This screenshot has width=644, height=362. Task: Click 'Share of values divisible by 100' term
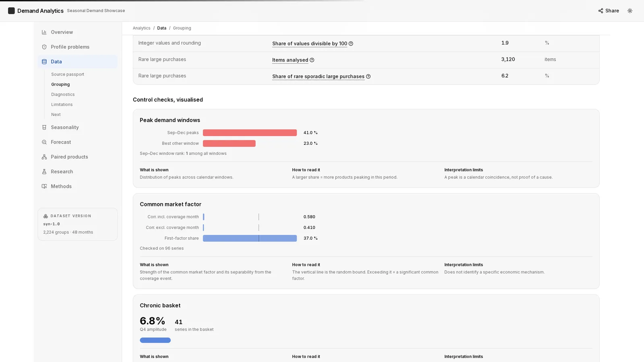[x=310, y=43]
